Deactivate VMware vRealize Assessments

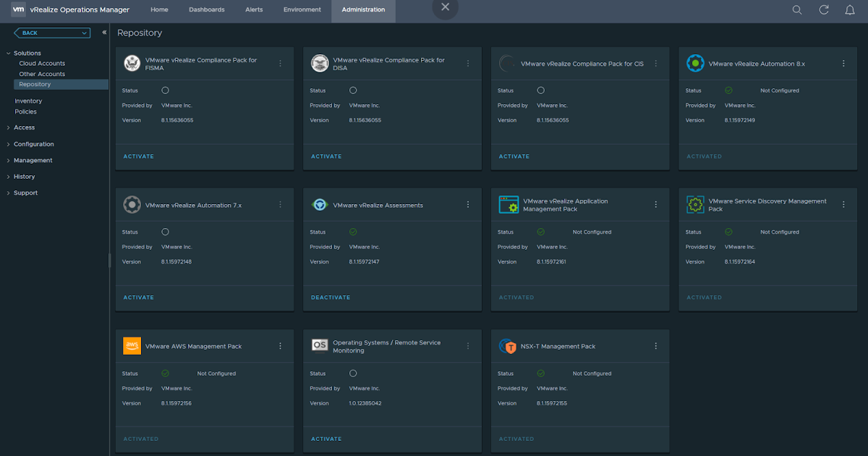click(x=331, y=297)
